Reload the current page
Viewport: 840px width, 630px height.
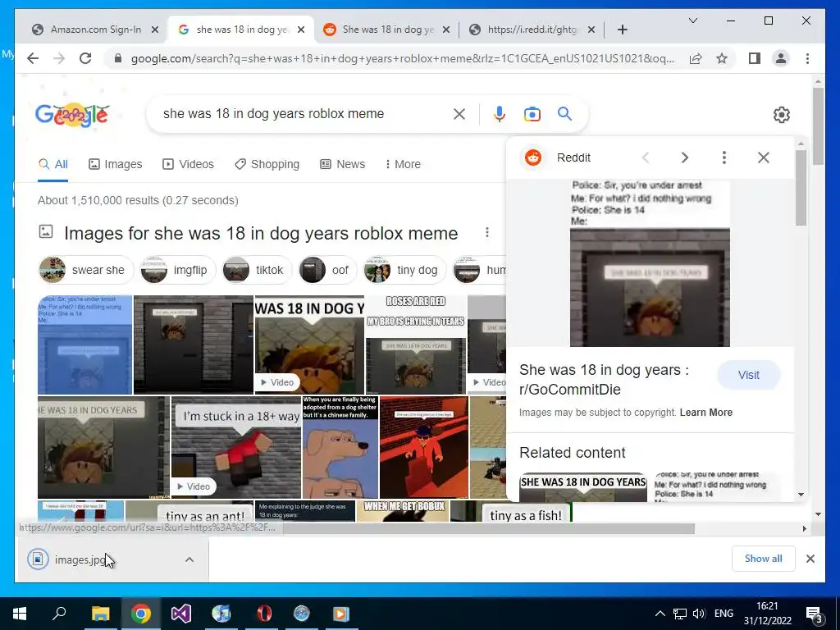point(85,58)
